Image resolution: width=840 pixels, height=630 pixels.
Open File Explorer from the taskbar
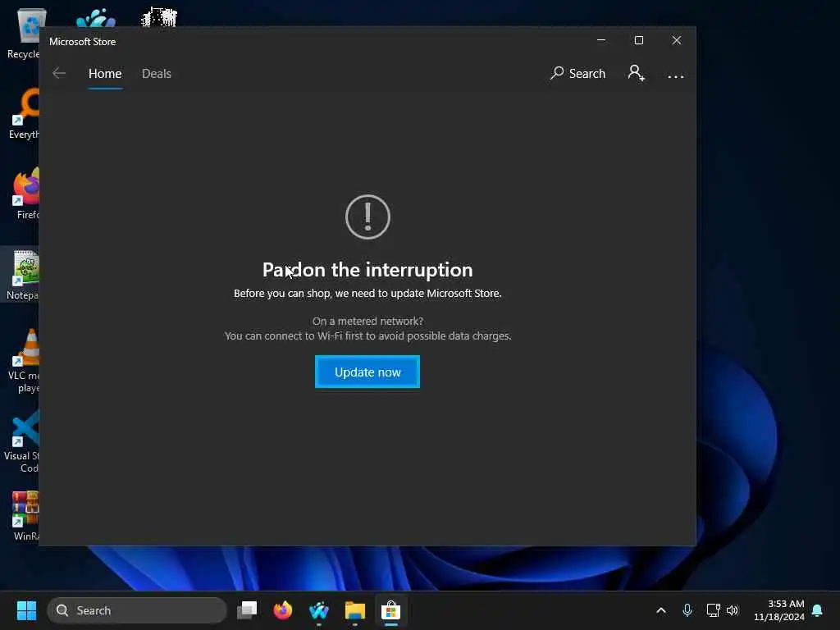(354, 610)
